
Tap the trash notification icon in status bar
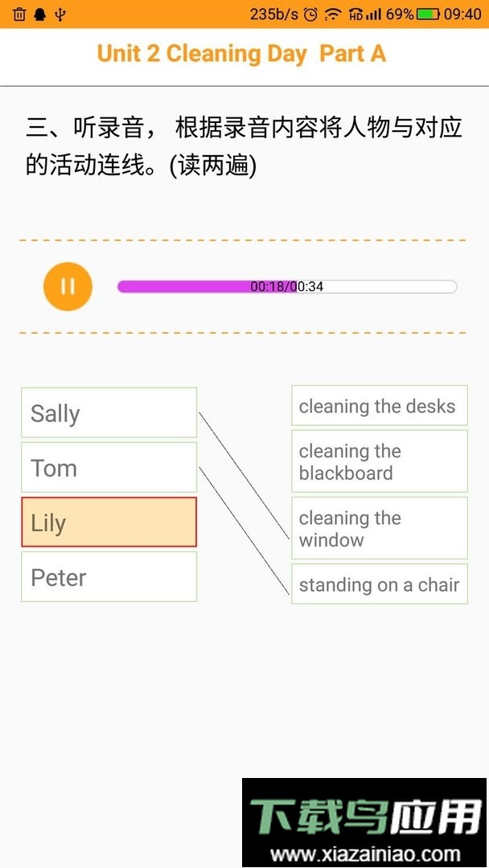(x=19, y=14)
